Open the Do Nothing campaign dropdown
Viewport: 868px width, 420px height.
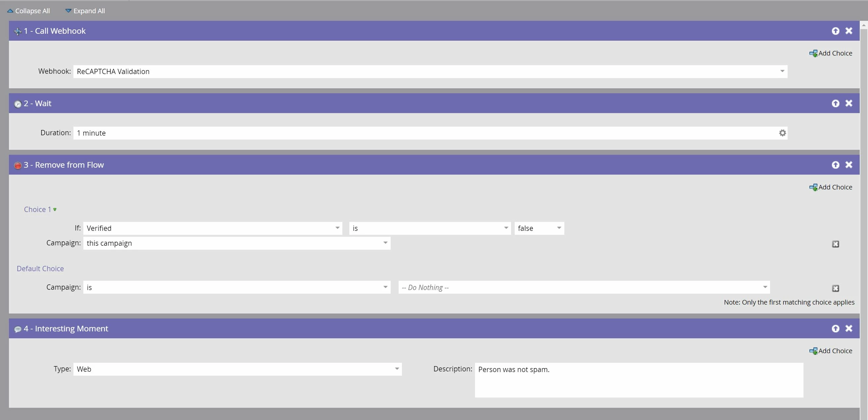(765, 287)
